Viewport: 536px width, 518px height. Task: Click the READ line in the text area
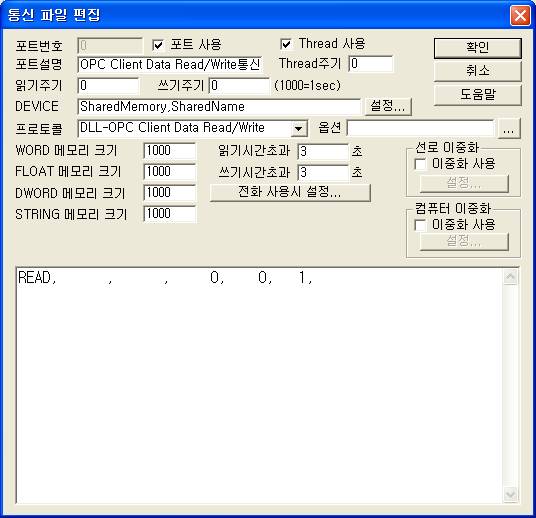[x=165, y=278]
